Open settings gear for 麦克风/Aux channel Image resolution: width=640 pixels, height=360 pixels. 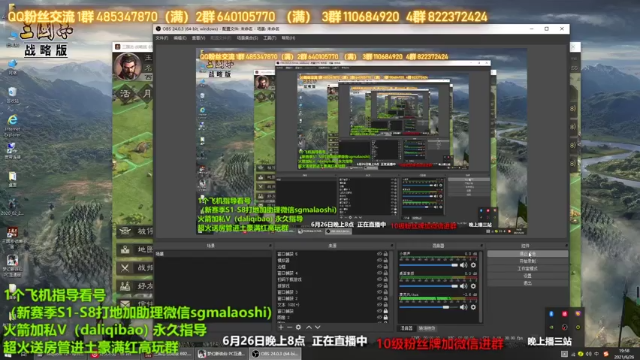click(473, 307)
